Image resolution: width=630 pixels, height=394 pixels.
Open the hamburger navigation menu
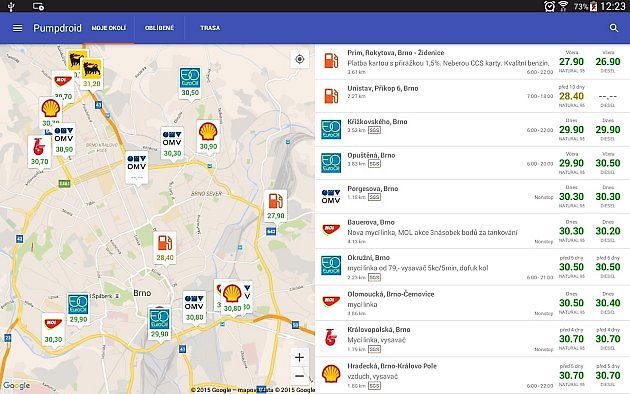click(17, 28)
